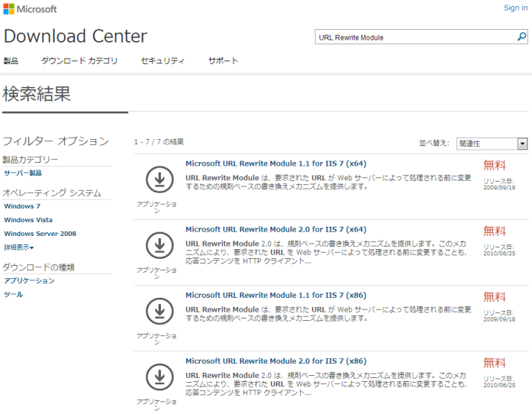This screenshot has width=532, height=414.
Task: Filter by サーバー製品 category
Action: pos(23,173)
